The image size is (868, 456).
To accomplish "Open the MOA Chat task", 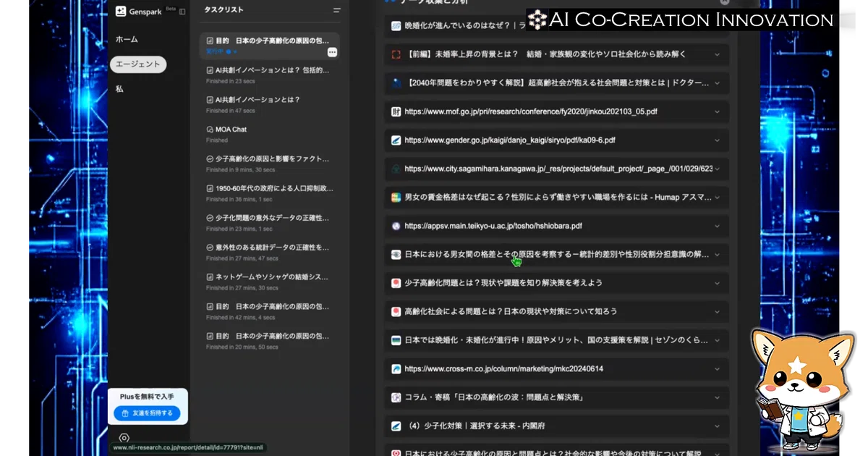I will coord(231,130).
